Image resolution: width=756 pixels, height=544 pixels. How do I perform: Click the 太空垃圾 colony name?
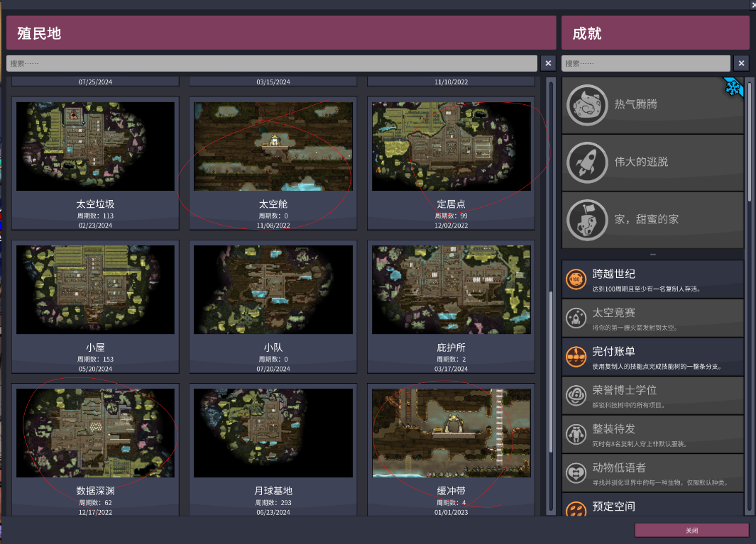95,204
